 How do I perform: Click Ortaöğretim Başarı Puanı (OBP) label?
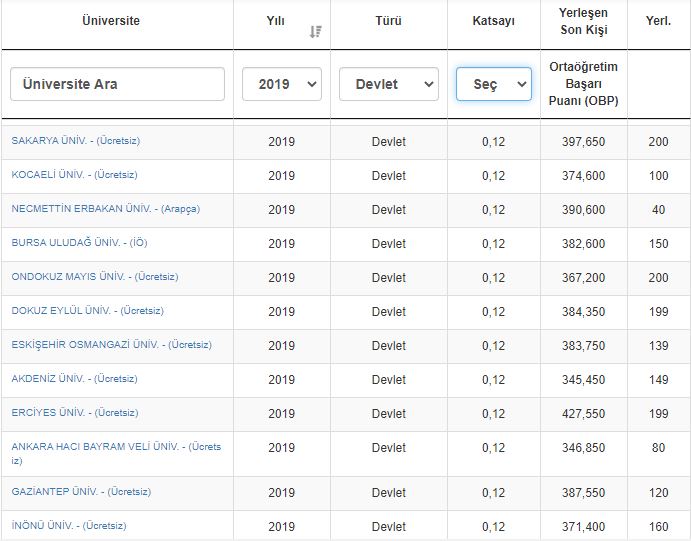click(x=583, y=84)
